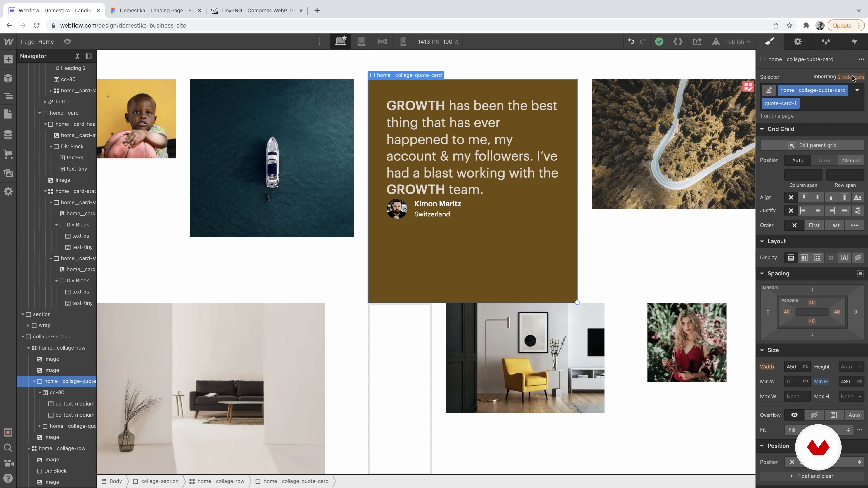Set order to Last
868x488 pixels.
tap(834, 225)
